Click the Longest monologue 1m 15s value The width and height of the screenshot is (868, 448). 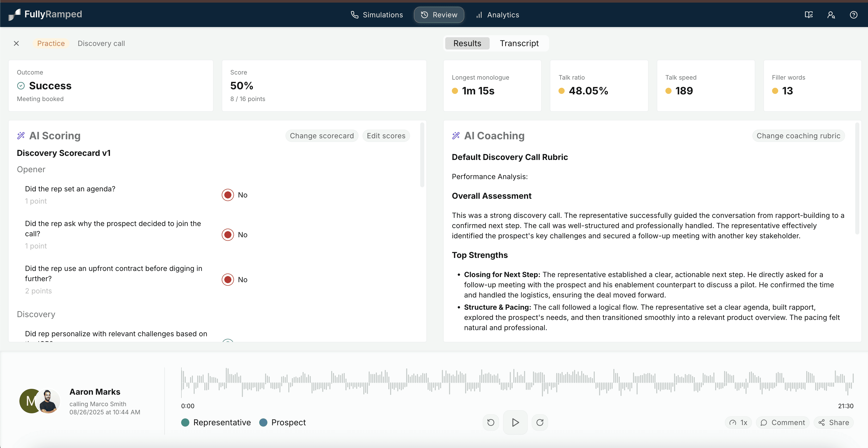(478, 91)
